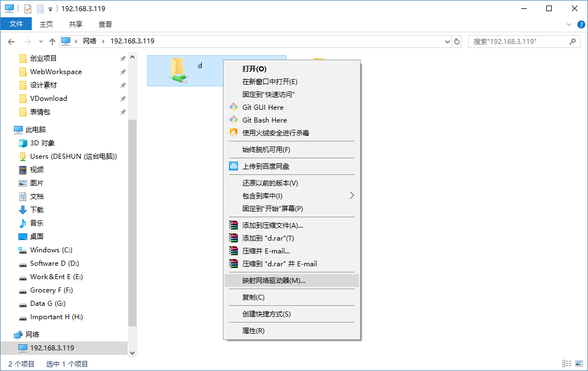The image size is (588, 371).
Task: Unpin 创业项目 using its pin icon
Action: [123, 58]
